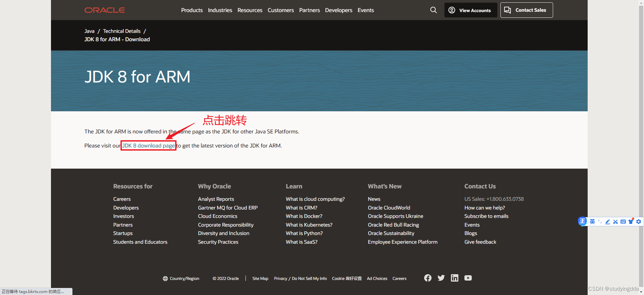Open Oracle CloudWorld link

[389, 208]
